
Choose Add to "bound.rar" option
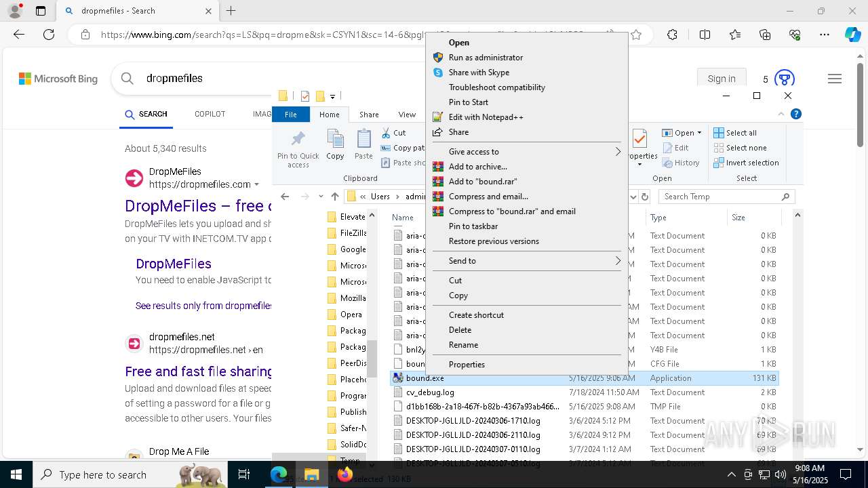coord(482,182)
